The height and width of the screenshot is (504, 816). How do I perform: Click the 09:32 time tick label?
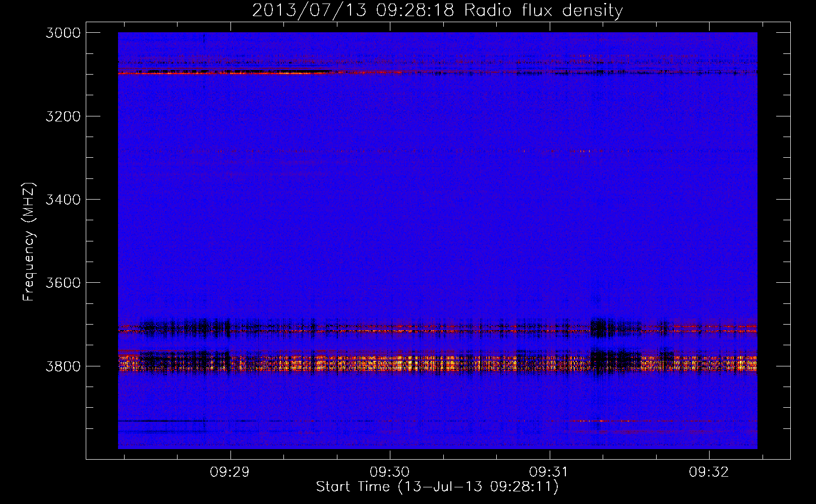pyautogui.click(x=709, y=472)
